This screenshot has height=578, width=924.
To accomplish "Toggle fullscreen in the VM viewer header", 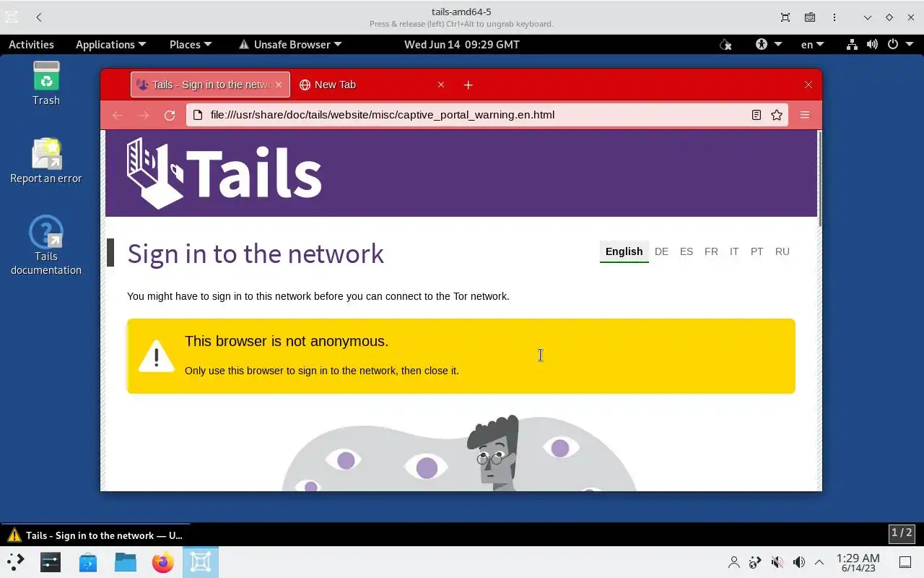I will coord(785,17).
